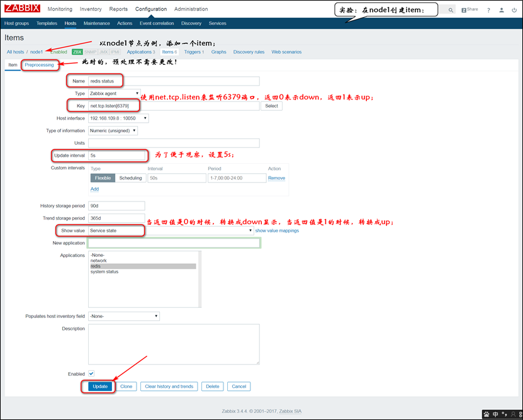Go to Discovery submenu
Image resolution: width=523 pixels, height=420 pixels.
(x=191, y=23)
